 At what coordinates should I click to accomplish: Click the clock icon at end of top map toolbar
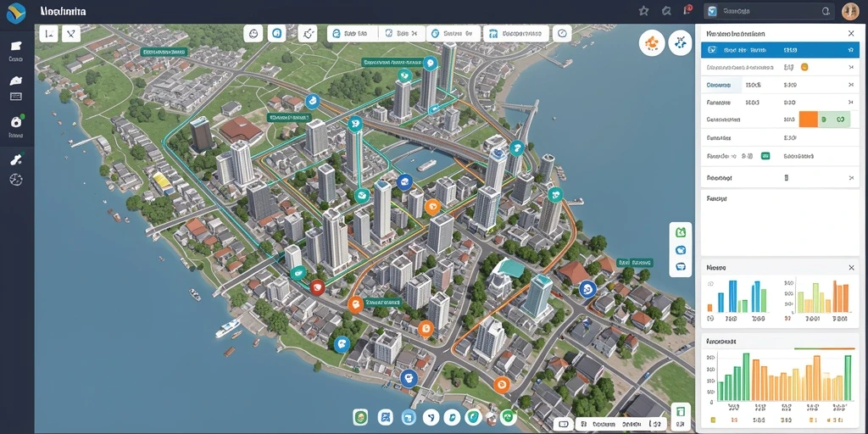tap(563, 34)
